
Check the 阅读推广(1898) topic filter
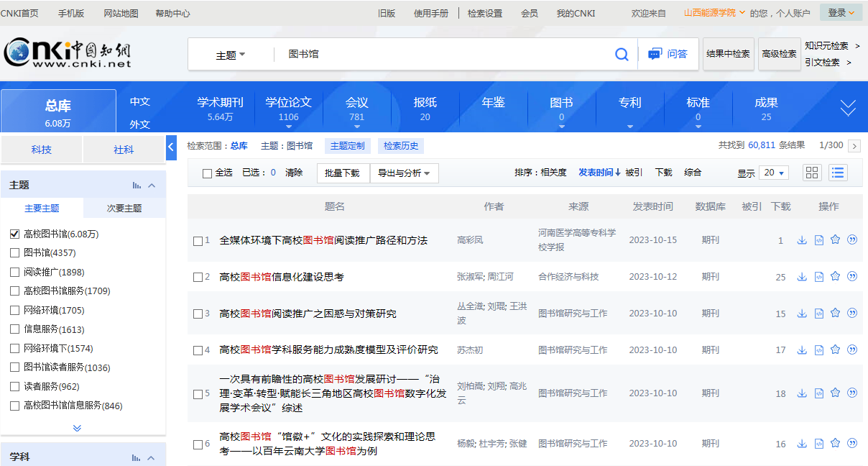(14, 272)
